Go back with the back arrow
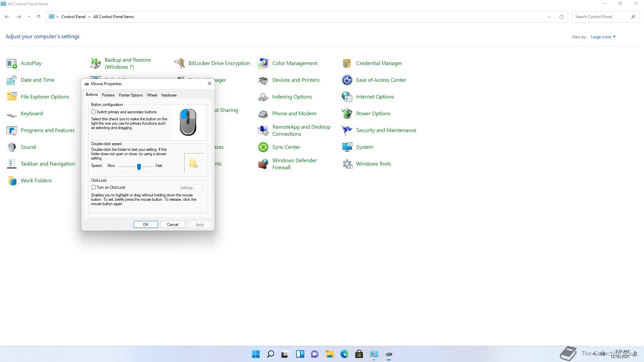 coord(7,17)
